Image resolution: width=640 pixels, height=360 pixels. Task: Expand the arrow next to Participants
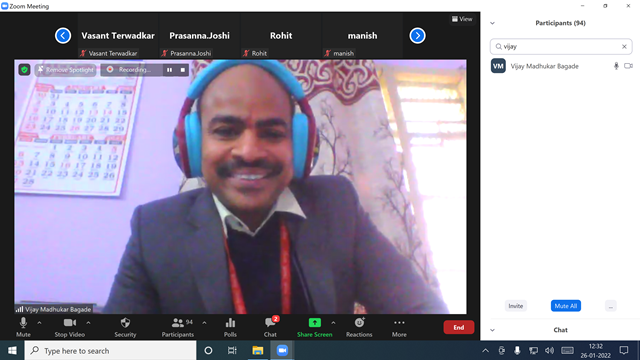click(204, 323)
